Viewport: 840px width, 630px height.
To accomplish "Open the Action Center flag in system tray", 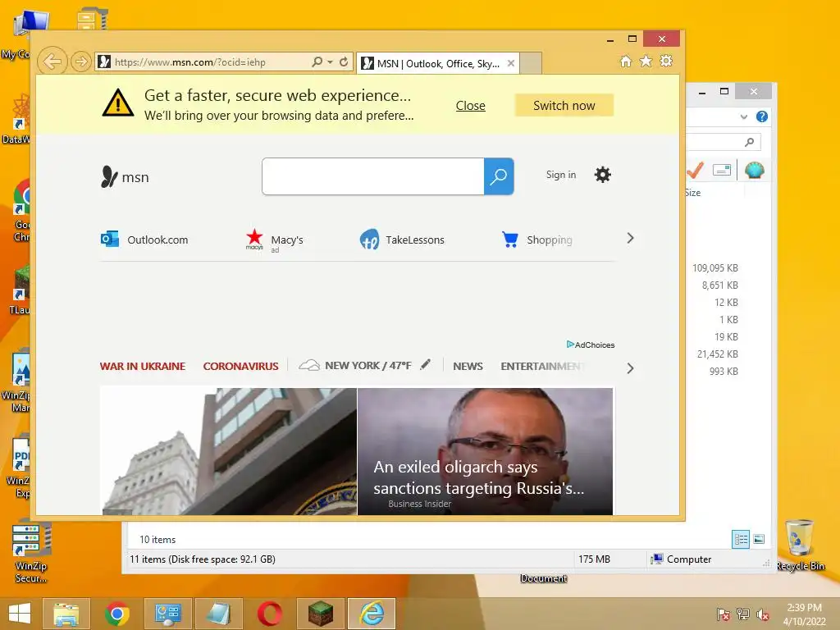I will pyautogui.click(x=723, y=614).
